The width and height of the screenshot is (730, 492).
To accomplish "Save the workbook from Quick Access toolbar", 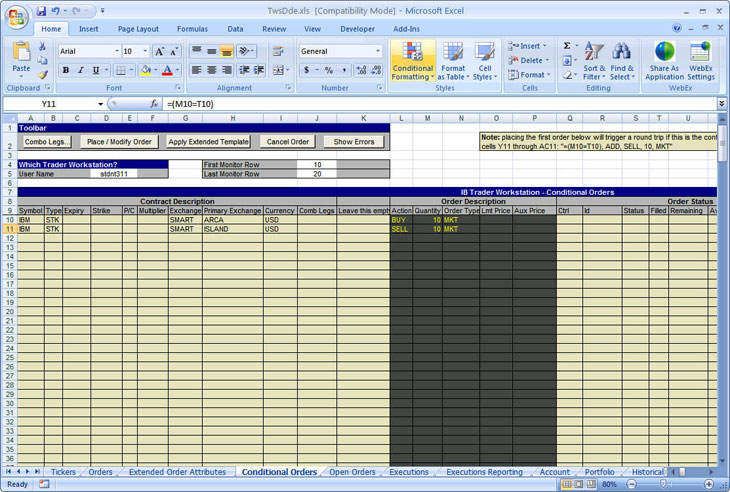I will click(41, 11).
